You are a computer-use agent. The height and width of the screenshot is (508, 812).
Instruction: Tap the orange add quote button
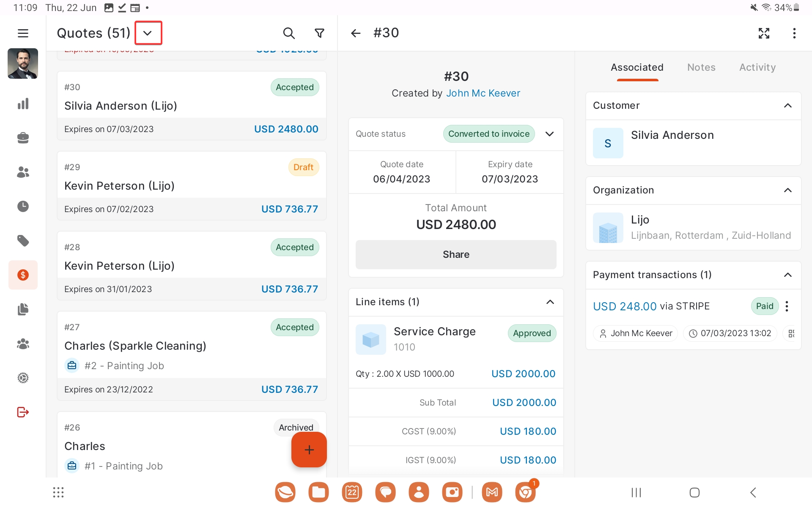(309, 450)
